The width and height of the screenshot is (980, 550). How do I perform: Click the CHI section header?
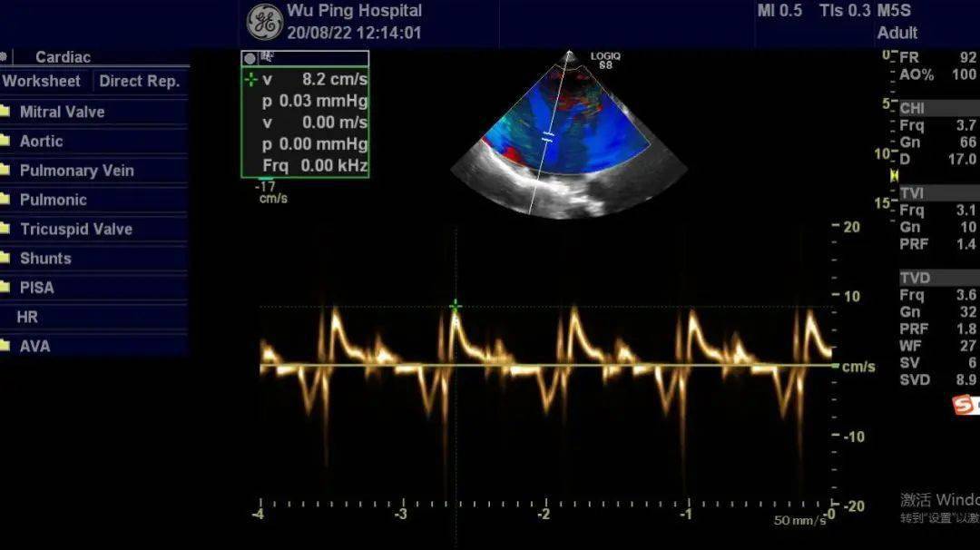point(938,108)
